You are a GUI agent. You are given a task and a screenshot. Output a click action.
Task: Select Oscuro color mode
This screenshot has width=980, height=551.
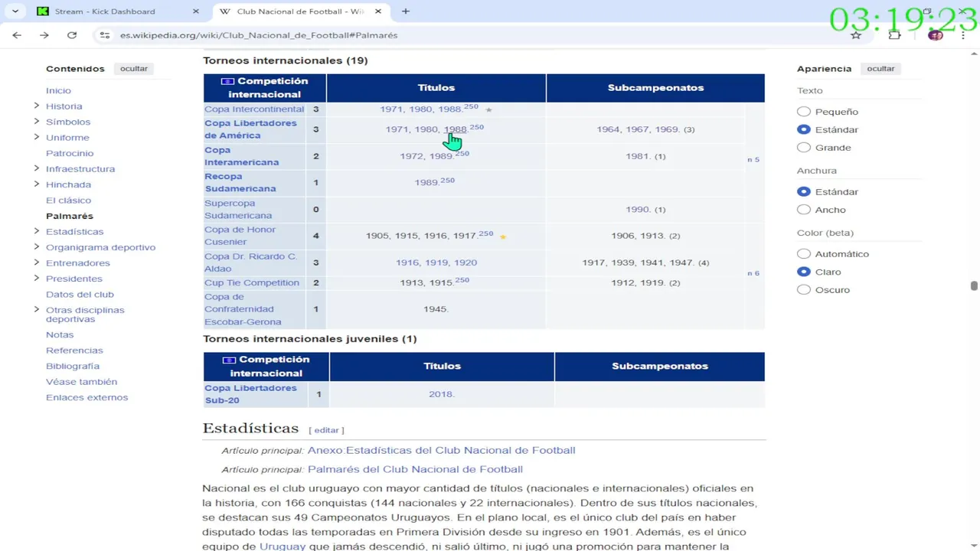(x=804, y=290)
